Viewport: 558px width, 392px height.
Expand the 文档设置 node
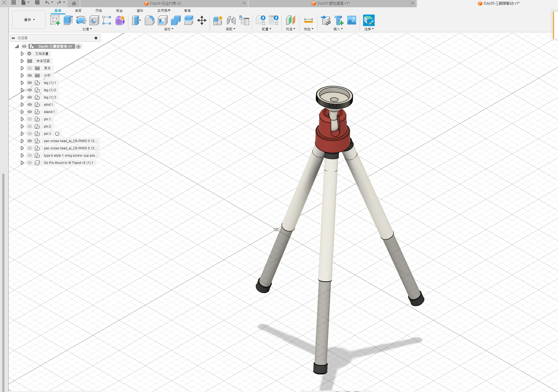point(22,54)
